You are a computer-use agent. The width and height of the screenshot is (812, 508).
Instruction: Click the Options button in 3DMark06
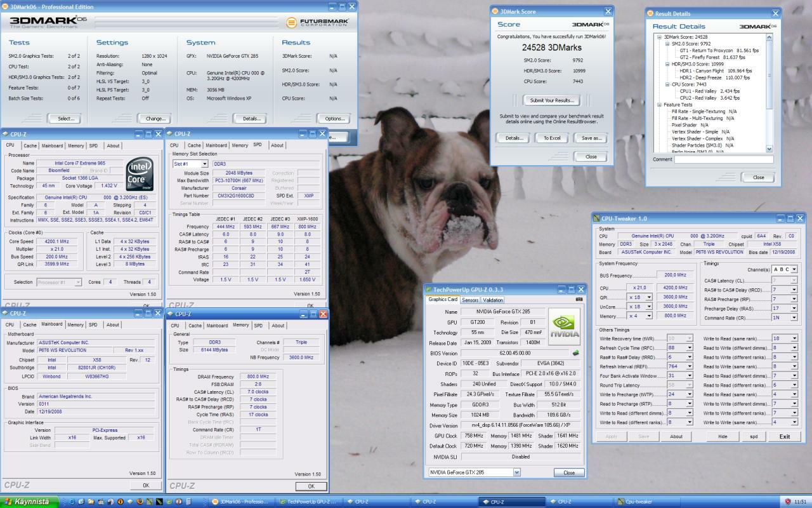(334, 119)
